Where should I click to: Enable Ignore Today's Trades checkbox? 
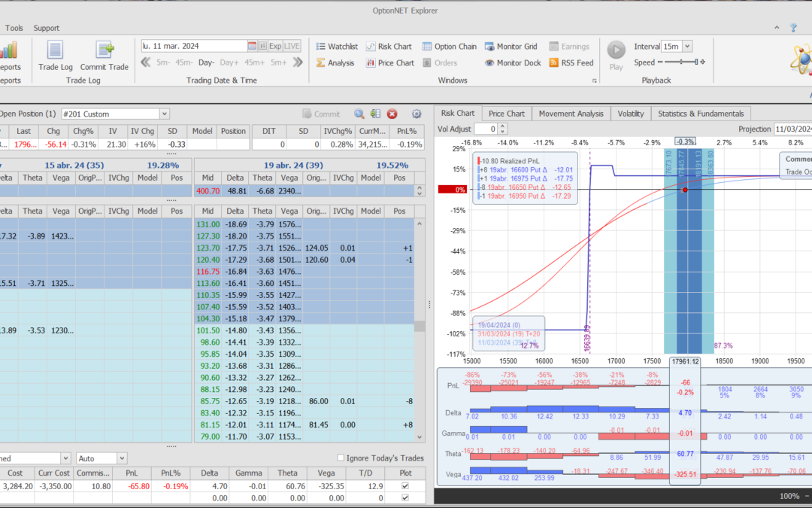click(x=341, y=458)
